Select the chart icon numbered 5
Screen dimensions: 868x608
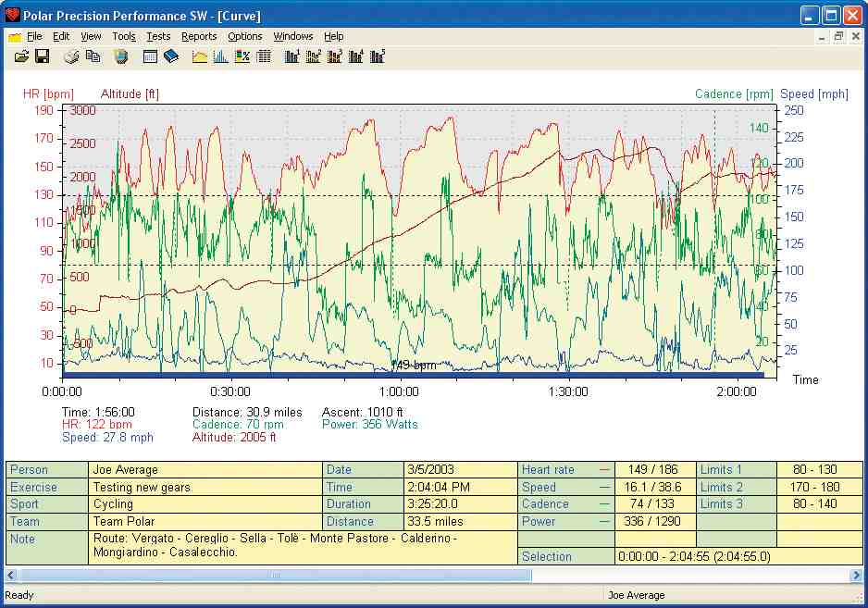378,56
